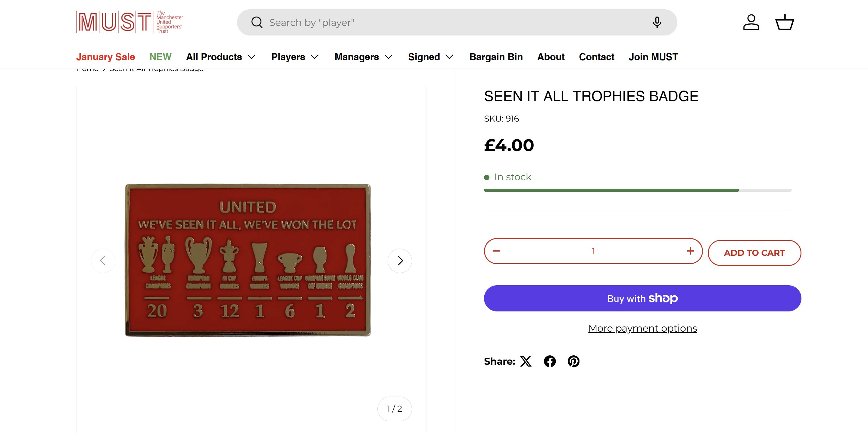Go to Bargain Bin page
The width and height of the screenshot is (868, 433).
[496, 57]
